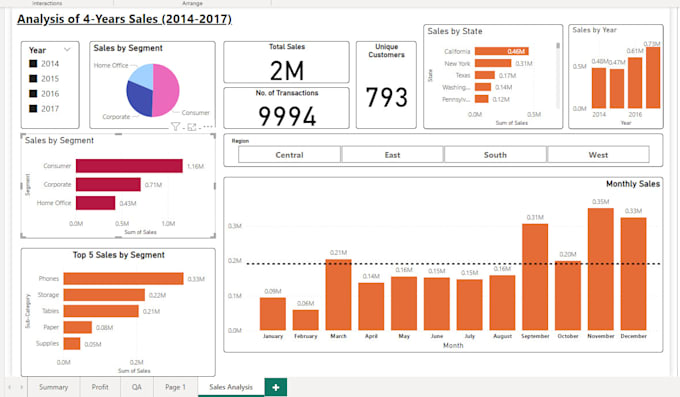The height and width of the screenshot is (397, 680).
Task: Select the pink Consumer pie slice
Action: point(167,89)
